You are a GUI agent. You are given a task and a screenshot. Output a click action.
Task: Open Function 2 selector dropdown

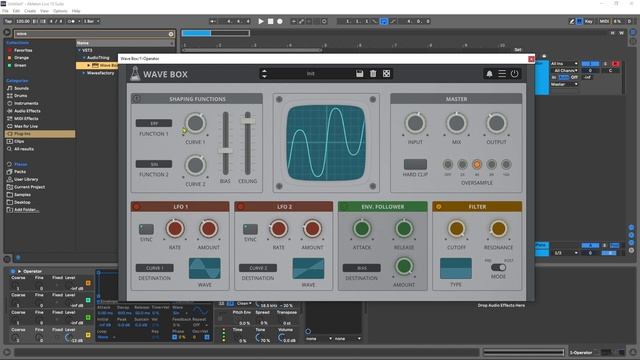click(x=154, y=164)
